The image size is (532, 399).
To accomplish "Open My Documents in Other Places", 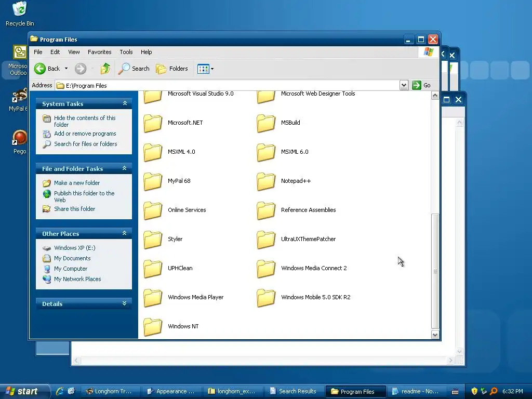I will click(x=72, y=259).
